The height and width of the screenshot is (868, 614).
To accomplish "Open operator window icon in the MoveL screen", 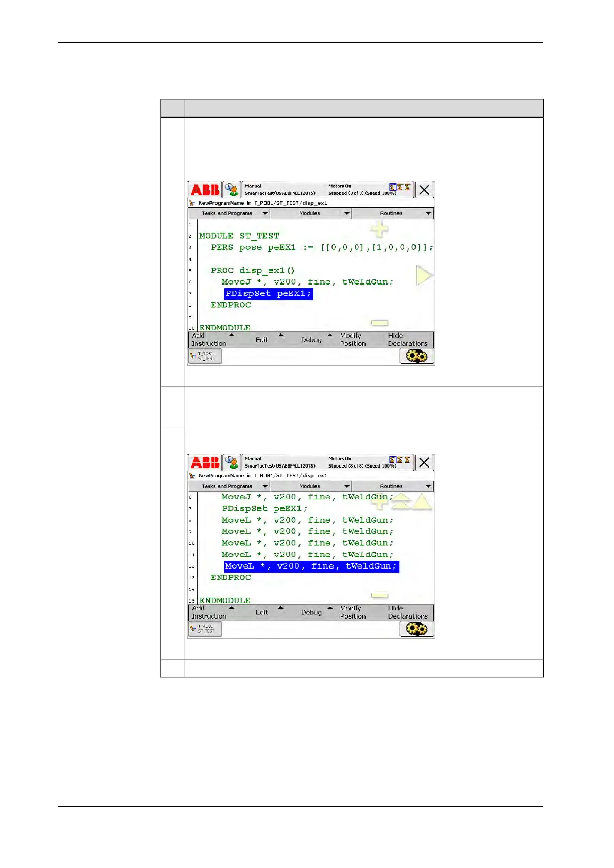I will [x=232, y=462].
